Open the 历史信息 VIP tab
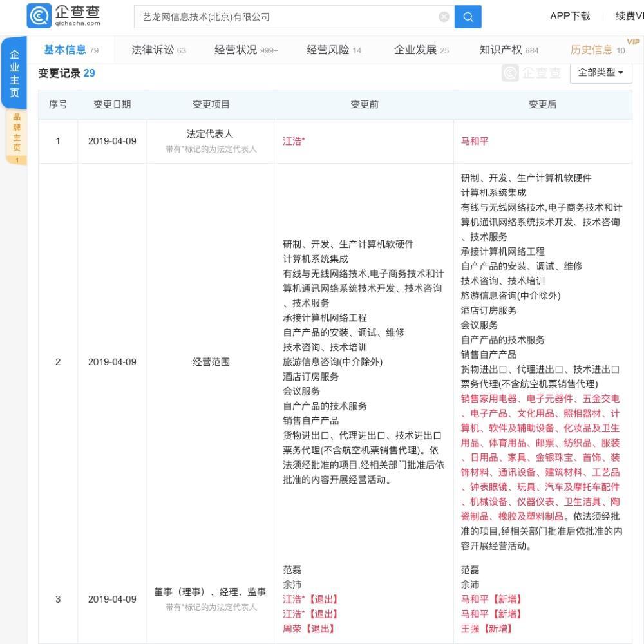The image size is (644, 644). (x=598, y=50)
